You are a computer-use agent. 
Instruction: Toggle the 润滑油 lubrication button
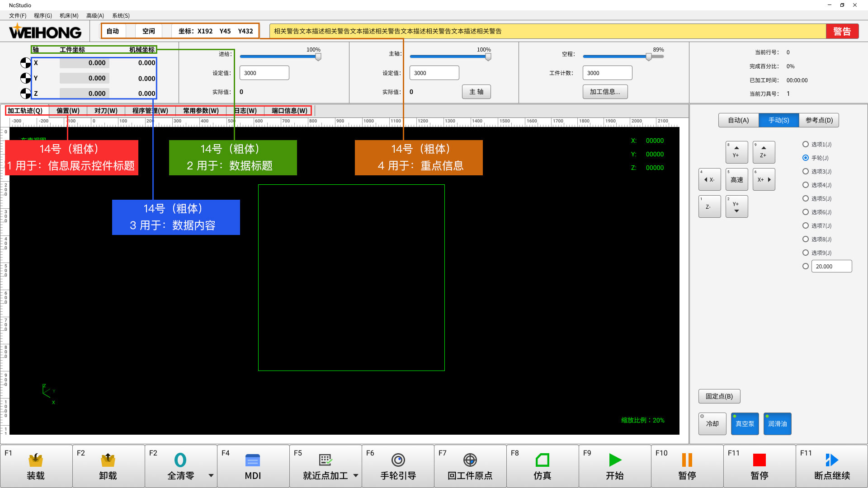[777, 424]
